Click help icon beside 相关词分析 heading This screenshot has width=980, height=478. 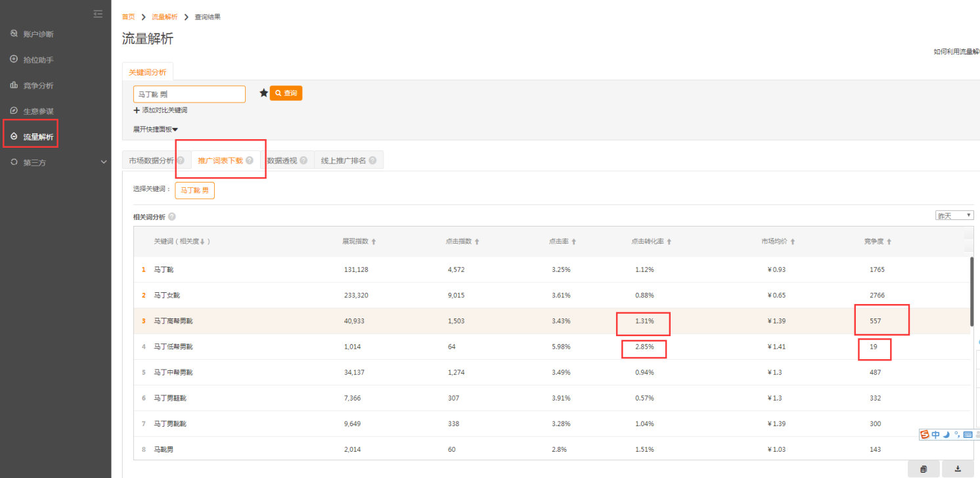[171, 217]
